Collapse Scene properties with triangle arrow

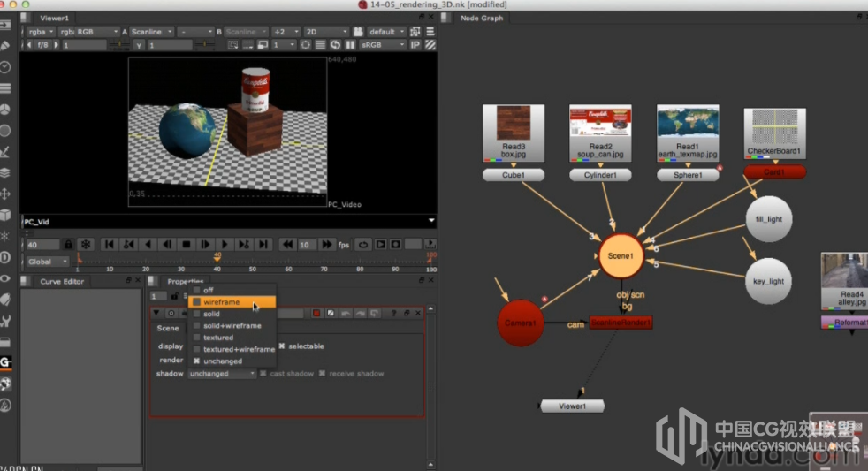tap(156, 313)
